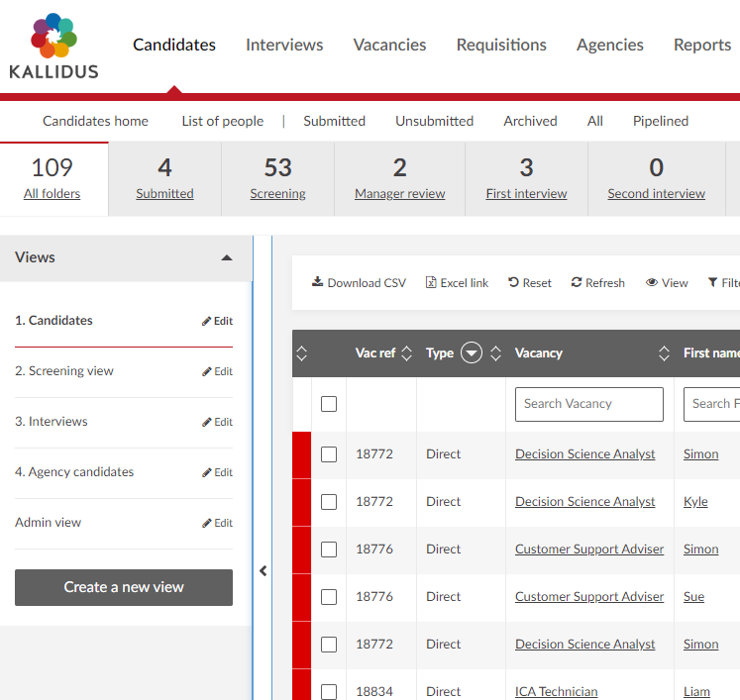This screenshot has height=700, width=740.
Task: Collapse the sidebar with left chevron
Action: coord(264,571)
